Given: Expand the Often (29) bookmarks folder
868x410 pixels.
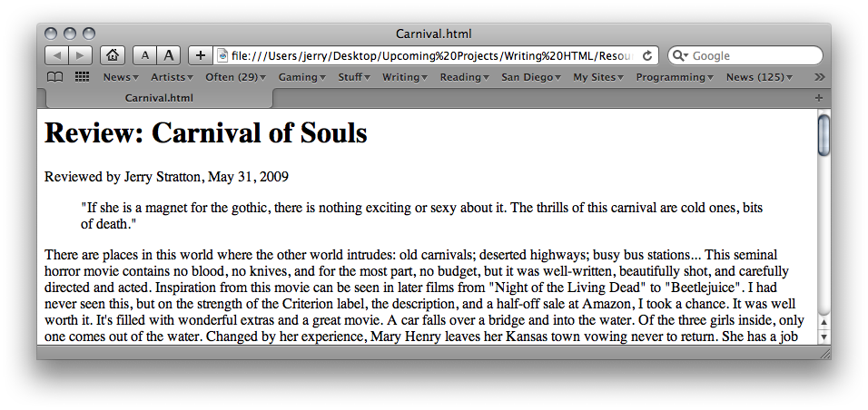Looking at the screenshot, I should click(x=235, y=77).
